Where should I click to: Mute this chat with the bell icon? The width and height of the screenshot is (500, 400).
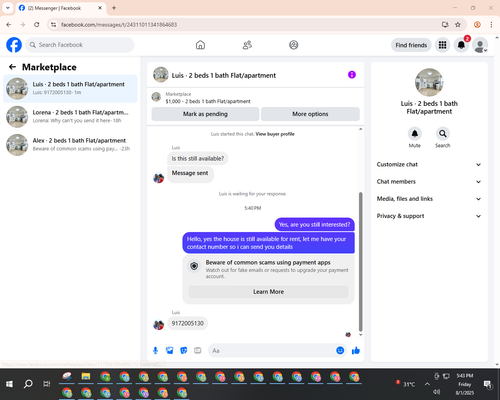414,134
